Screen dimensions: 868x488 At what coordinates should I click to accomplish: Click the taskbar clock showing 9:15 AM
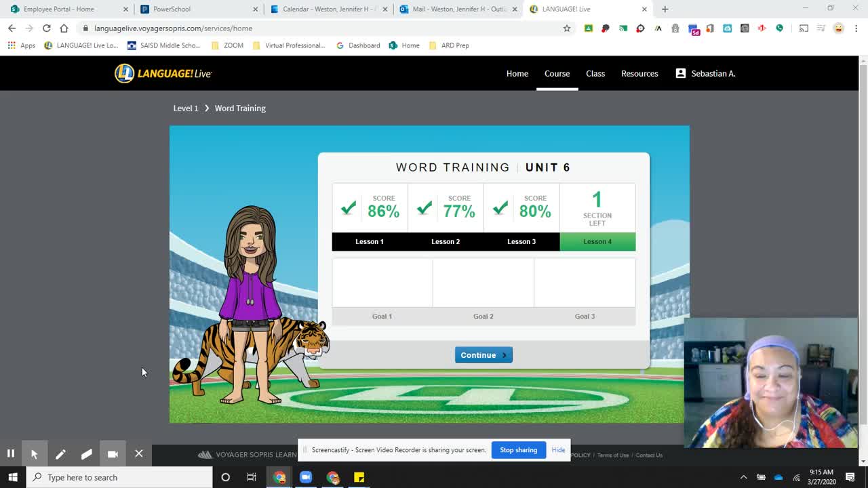click(x=821, y=477)
